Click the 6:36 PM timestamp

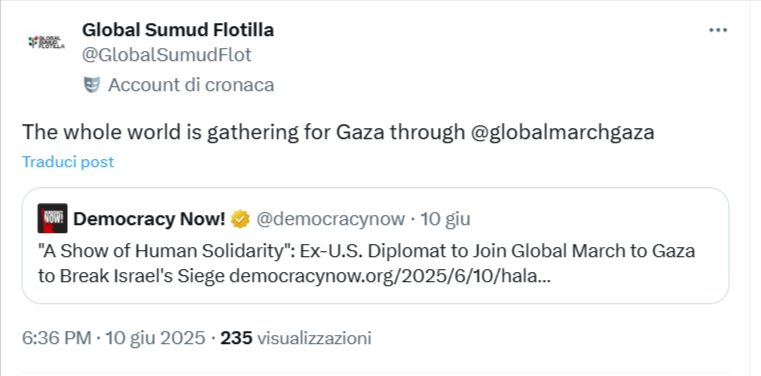[x=57, y=338]
